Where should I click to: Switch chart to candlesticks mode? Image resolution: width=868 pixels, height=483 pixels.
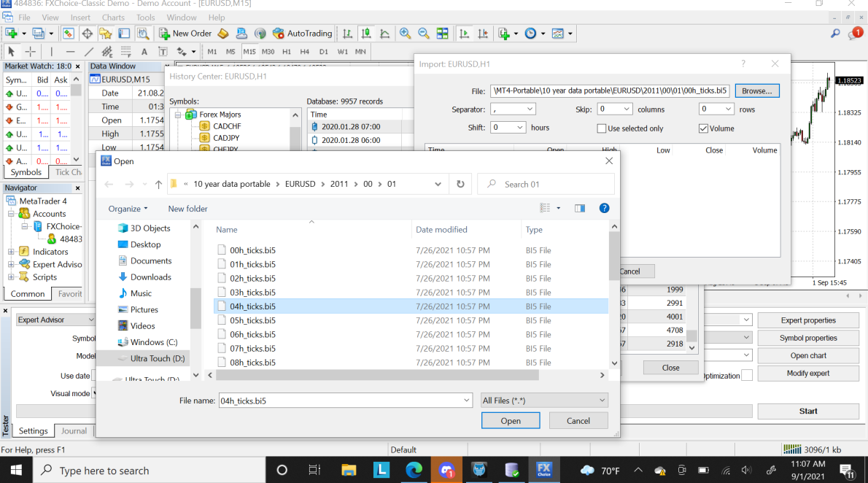[366, 34]
